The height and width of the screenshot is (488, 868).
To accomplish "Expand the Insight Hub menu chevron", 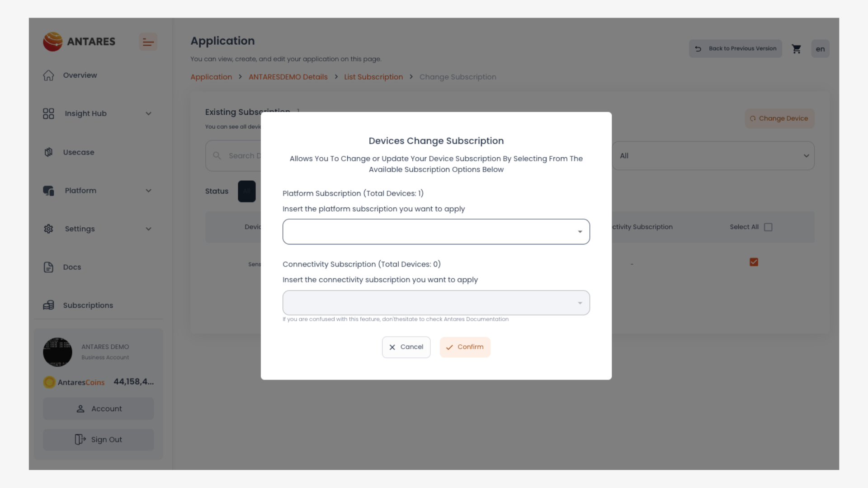I will point(148,114).
